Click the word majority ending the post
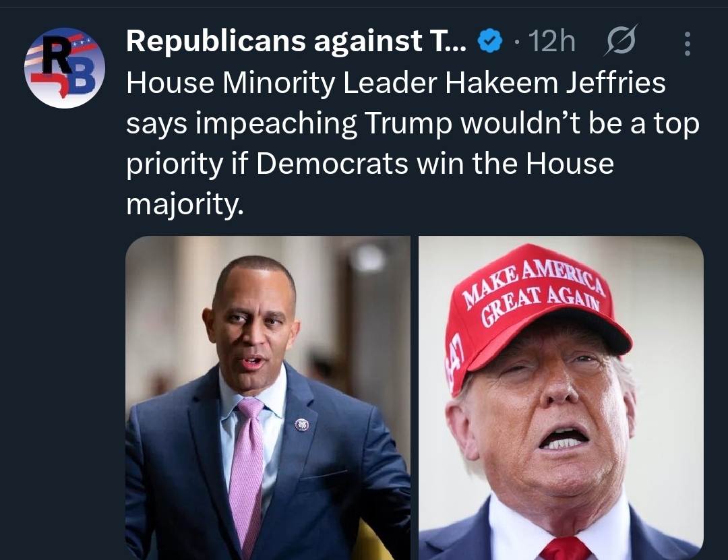 coord(185,205)
